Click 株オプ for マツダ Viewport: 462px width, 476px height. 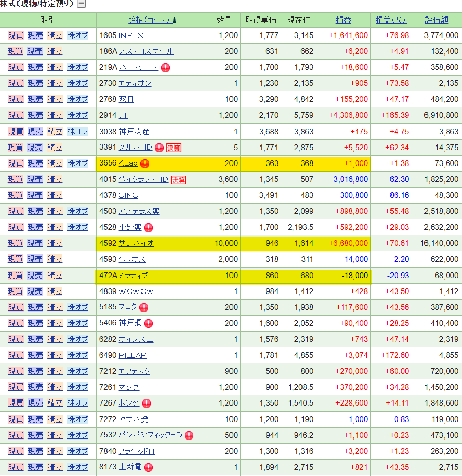pos(78,387)
